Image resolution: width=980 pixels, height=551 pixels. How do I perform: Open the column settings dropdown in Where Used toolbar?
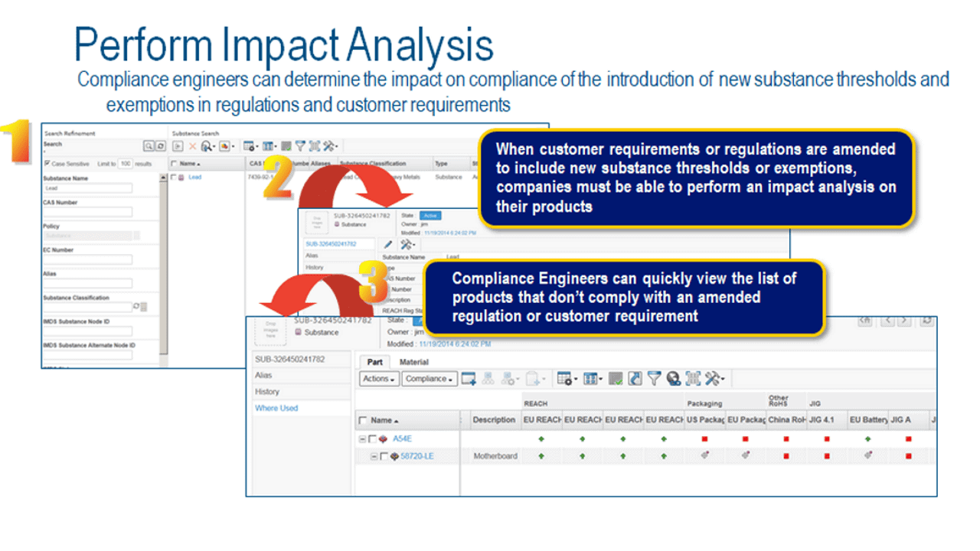tap(592, 379)
